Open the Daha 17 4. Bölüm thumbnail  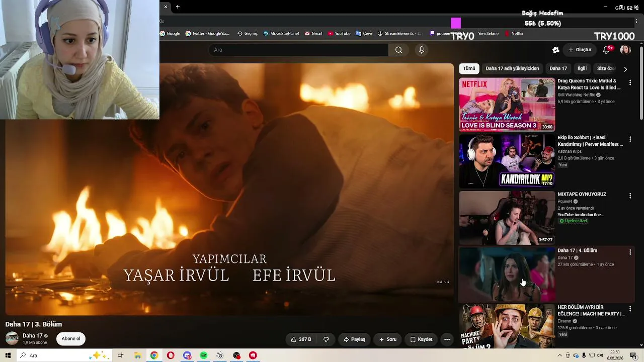tap(507, 274)
